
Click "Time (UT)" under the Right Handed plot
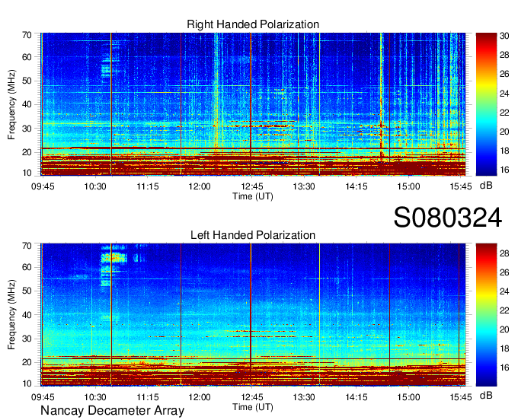coord(253,196)
